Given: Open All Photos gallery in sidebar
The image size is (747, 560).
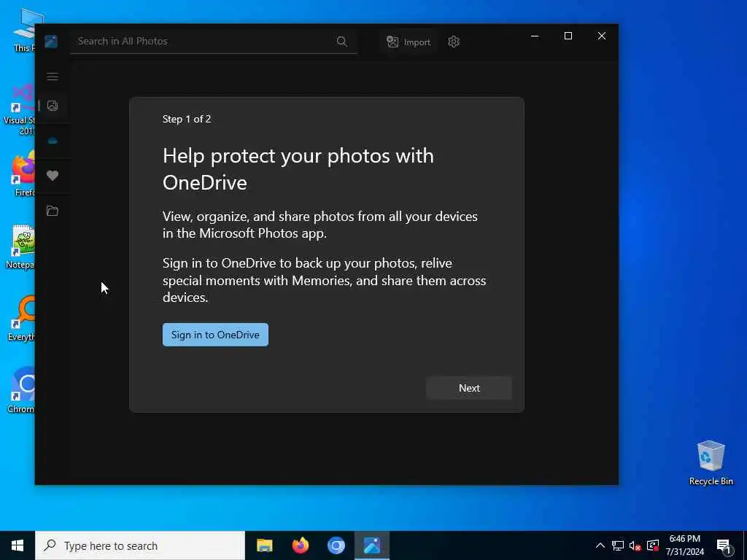Looking at the screenshot, I should [53, 106].
